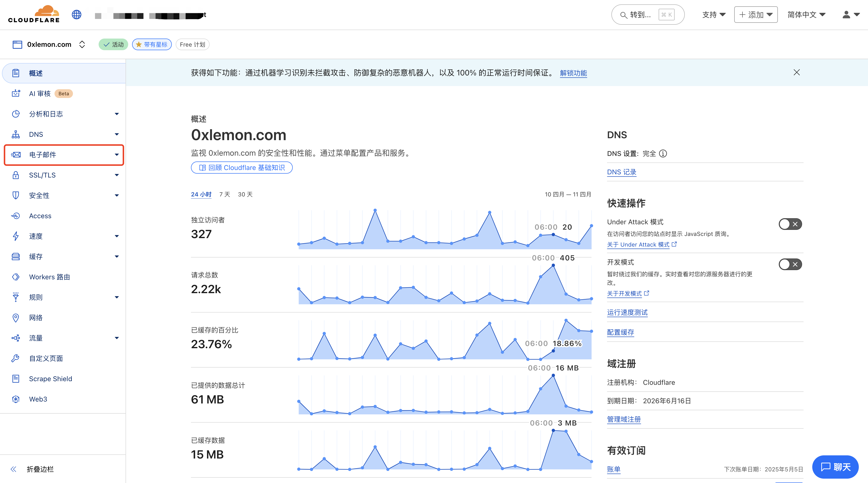Select the 7 天 time range tab

click(x=225, y=194)
